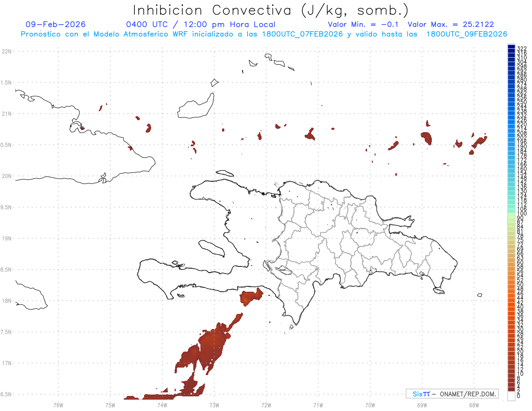Click the "17N" latitude label

[x=6, y=363]
